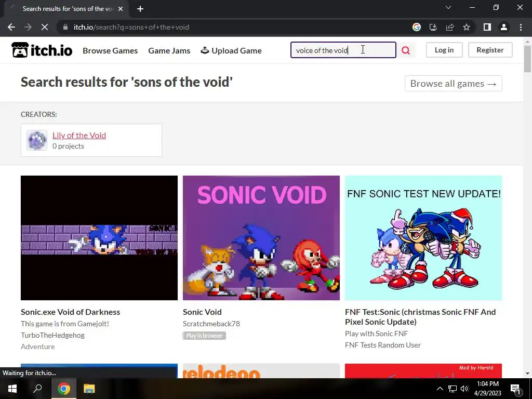Open TurboTheHedgehog author page
The height and width of the screenshot is (399, 532).
(52, 335)
